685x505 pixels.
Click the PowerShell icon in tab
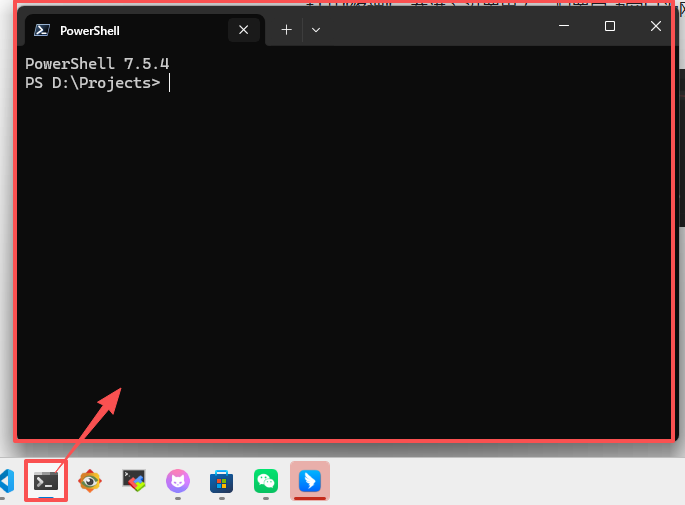click(x=42, y=30)
